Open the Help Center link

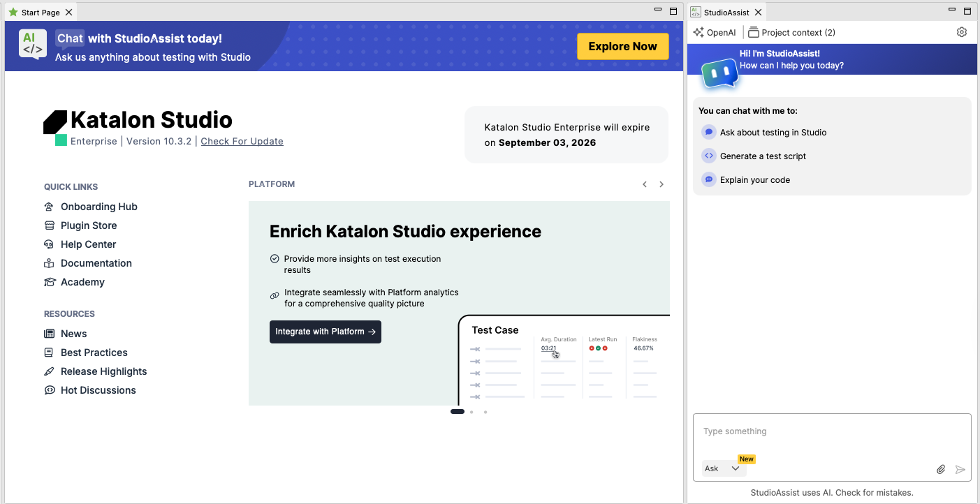coord(89,244)
